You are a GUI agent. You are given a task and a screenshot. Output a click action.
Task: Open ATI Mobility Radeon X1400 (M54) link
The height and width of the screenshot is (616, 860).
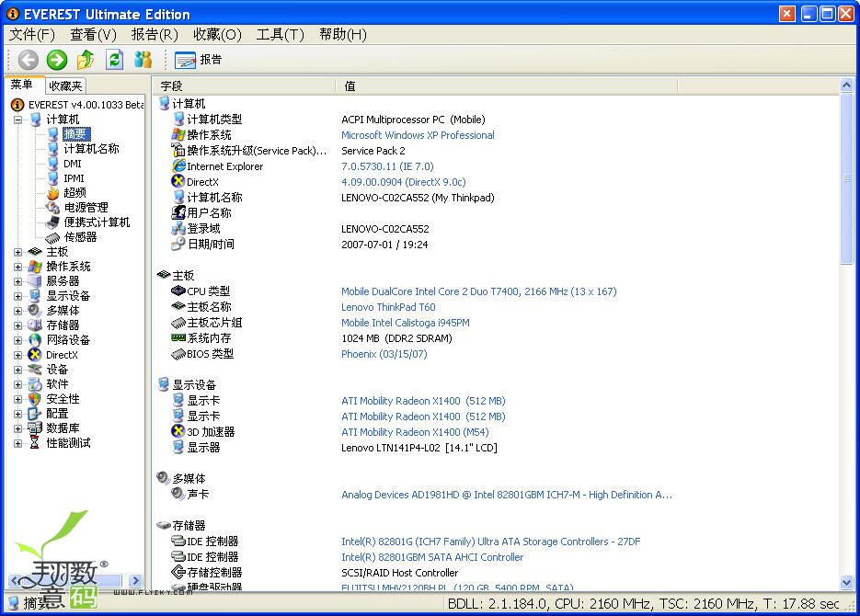[x=415, y=432]
